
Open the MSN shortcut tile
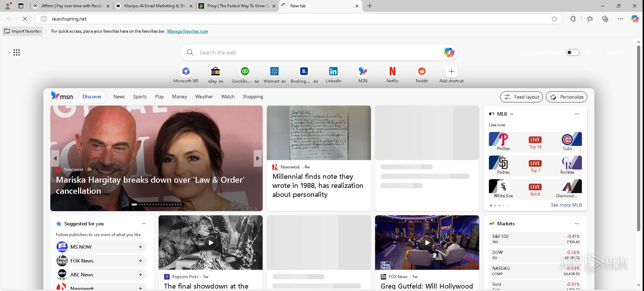(363, 74)
